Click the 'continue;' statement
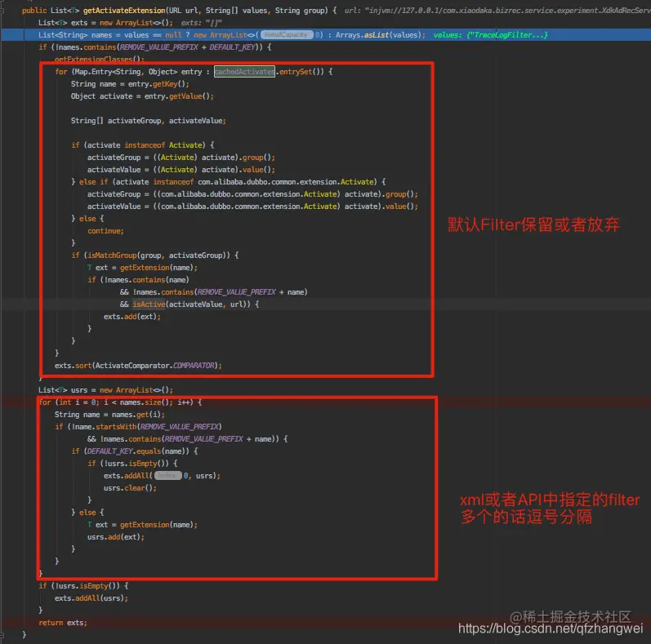Screen dimensions: 651x644 coord(105,231)
